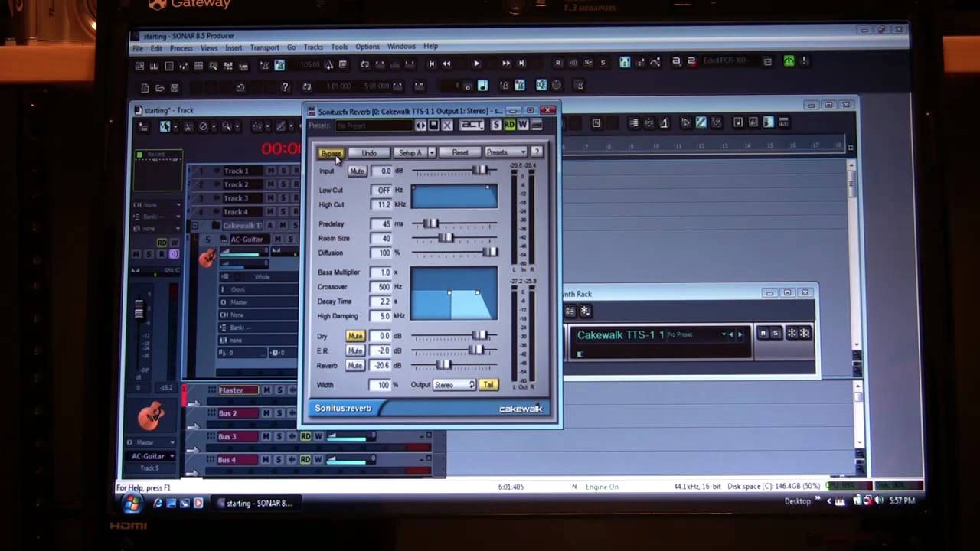This screenshot has height=551, width=980.
Task: Toggle Dry Mute in reverb plugin
Action: click(354, 336)
